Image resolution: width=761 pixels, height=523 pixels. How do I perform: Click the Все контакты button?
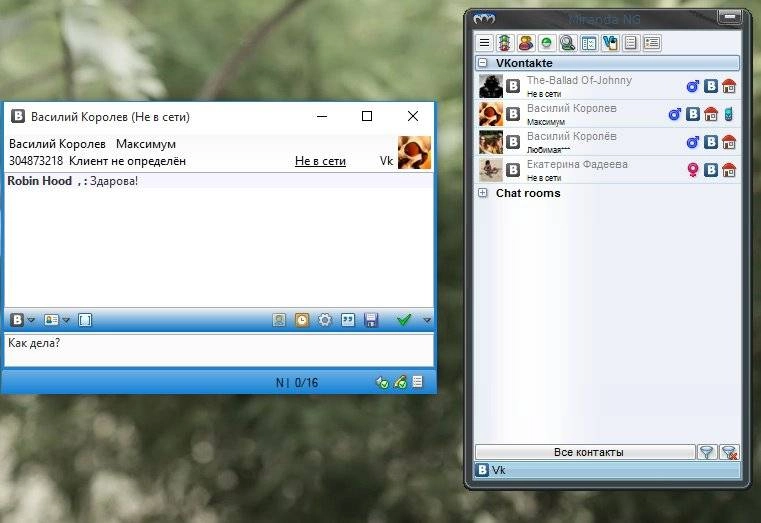pos(585,452)
